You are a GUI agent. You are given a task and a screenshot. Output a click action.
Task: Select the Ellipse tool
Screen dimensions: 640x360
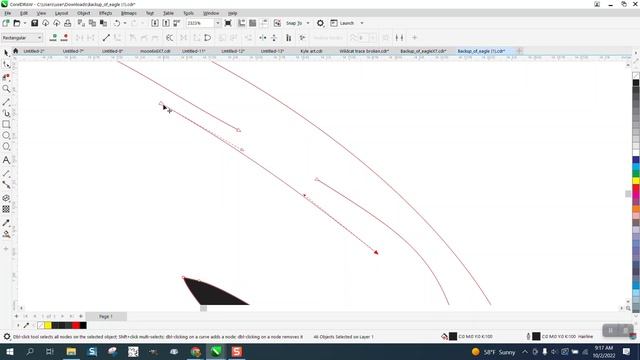pos(6,135)
